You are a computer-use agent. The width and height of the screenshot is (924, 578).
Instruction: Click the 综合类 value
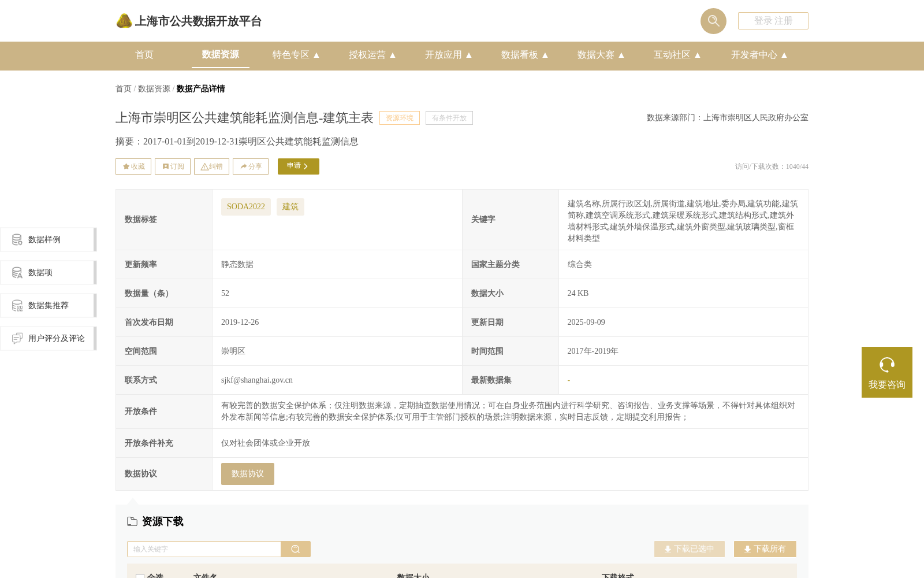pos(580,265)
